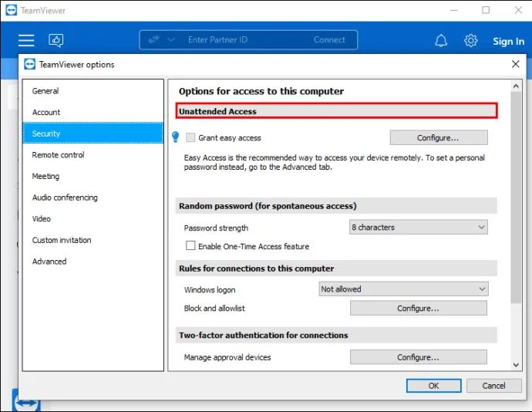The height and width of the screenshot is (412, 532).
Task: Configure Manage approval devices
Action: [x=419, y=357]
